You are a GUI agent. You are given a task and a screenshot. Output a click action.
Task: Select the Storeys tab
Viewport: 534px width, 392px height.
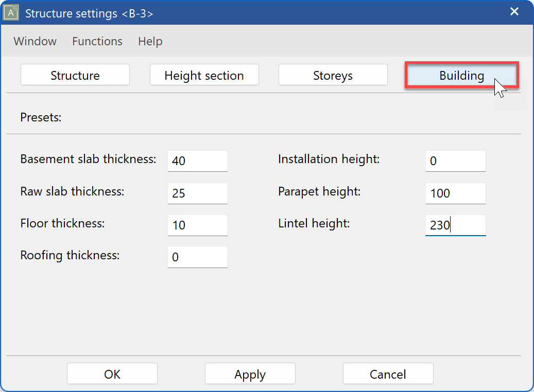tap(333, 75)
